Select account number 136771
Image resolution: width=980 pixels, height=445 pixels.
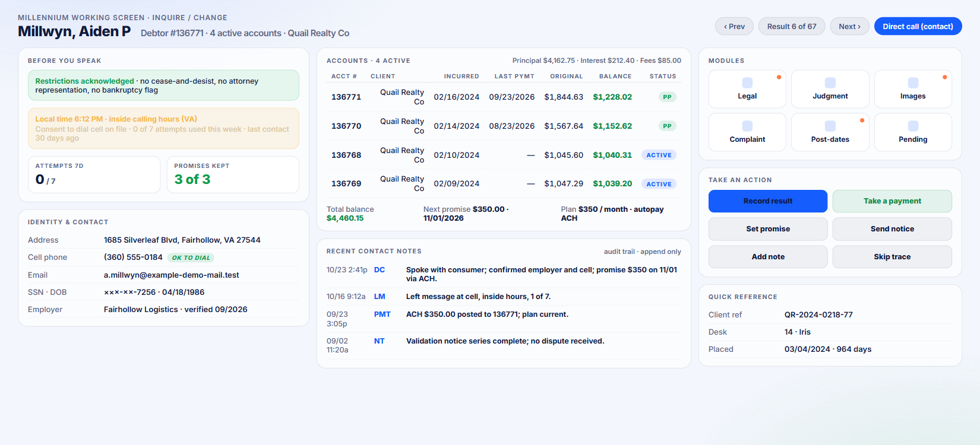tap(346, 97)
